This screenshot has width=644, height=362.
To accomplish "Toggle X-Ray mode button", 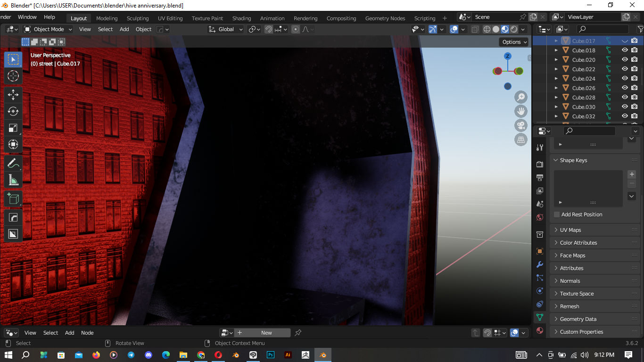I will (475, 29).
